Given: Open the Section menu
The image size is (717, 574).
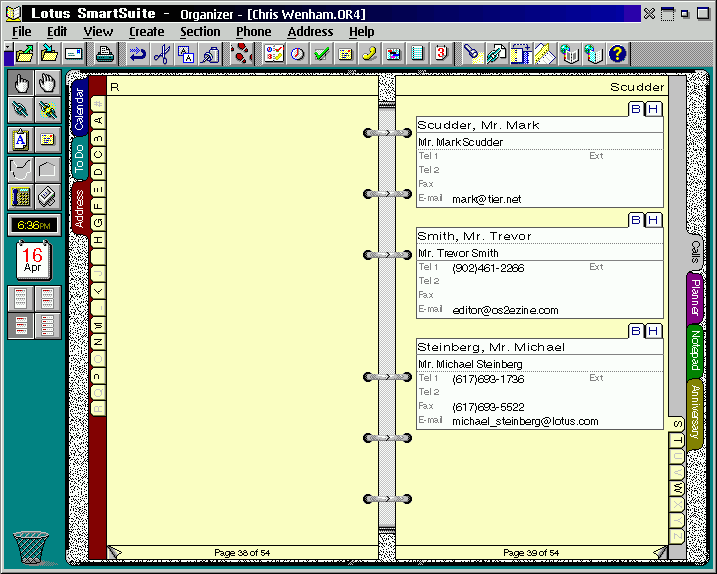Looking at the screenshot, I should tap(200, 32).
